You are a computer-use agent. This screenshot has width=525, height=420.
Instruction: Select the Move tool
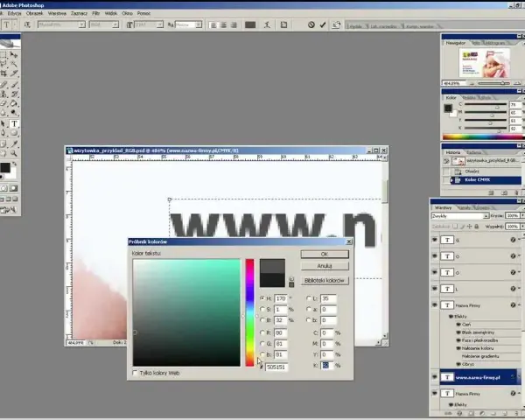(14, 54)
